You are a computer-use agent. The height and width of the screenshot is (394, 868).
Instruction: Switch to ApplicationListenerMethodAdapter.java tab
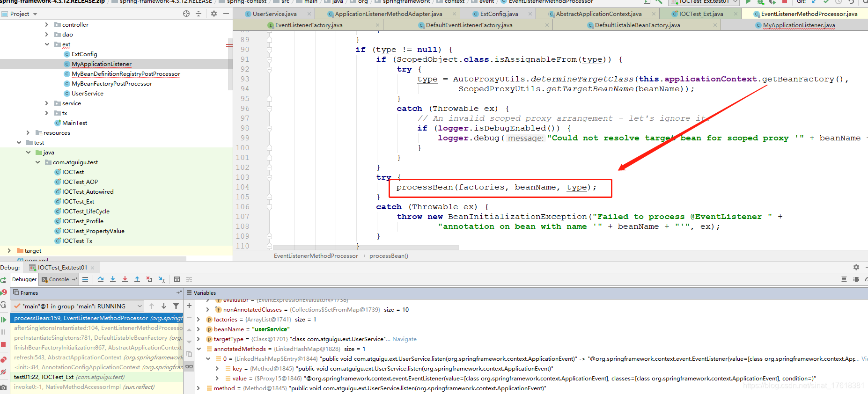click(x=389, y=14)
